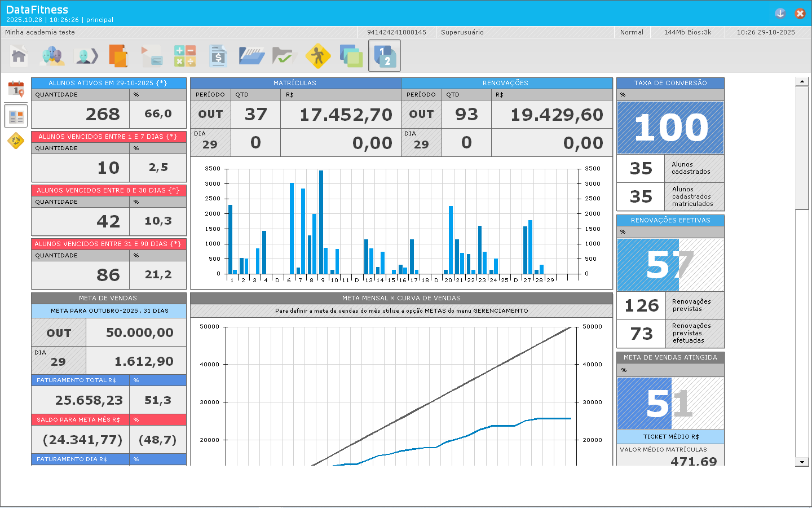Image resolution: width=812 pixels, height=508 pixels.
Task: Click the blue down-arrow button in title bar
Action: [780, 13]
